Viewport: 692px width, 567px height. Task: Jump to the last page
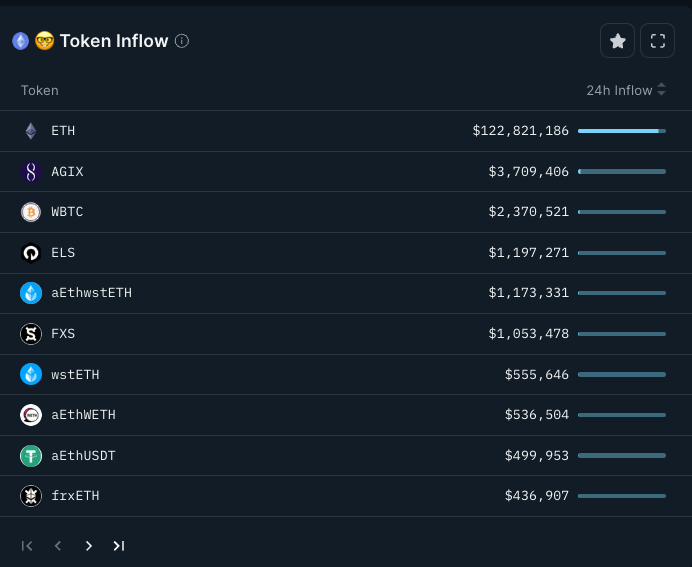point(119,545)
